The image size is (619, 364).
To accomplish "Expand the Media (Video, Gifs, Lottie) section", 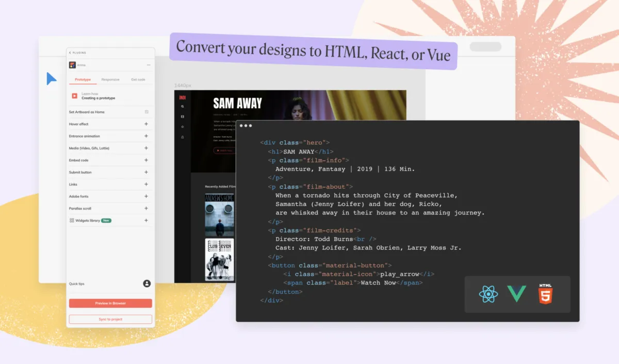I will pyautogui.click(x=146, y=148).
